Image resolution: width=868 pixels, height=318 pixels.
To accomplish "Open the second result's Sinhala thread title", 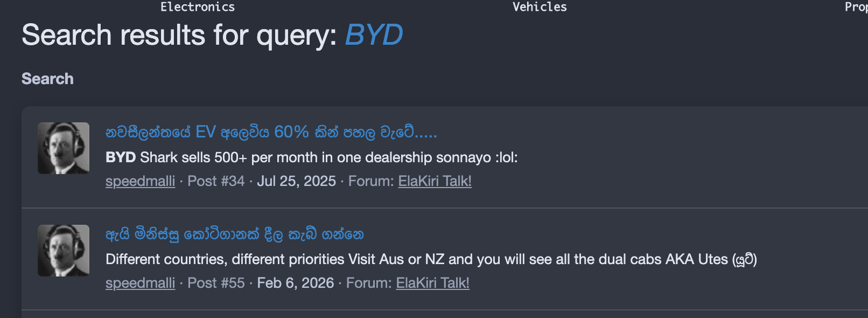I will click(x=235, y=234).
